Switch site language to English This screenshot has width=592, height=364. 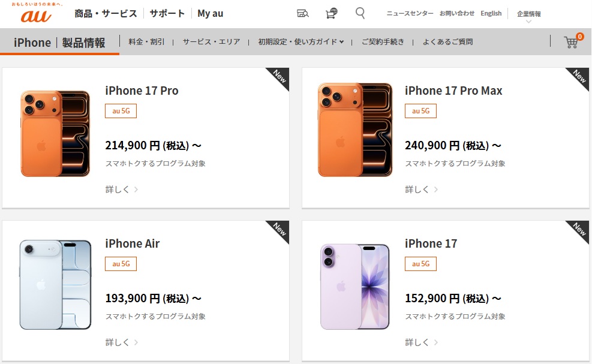click(x=491, y=13)
